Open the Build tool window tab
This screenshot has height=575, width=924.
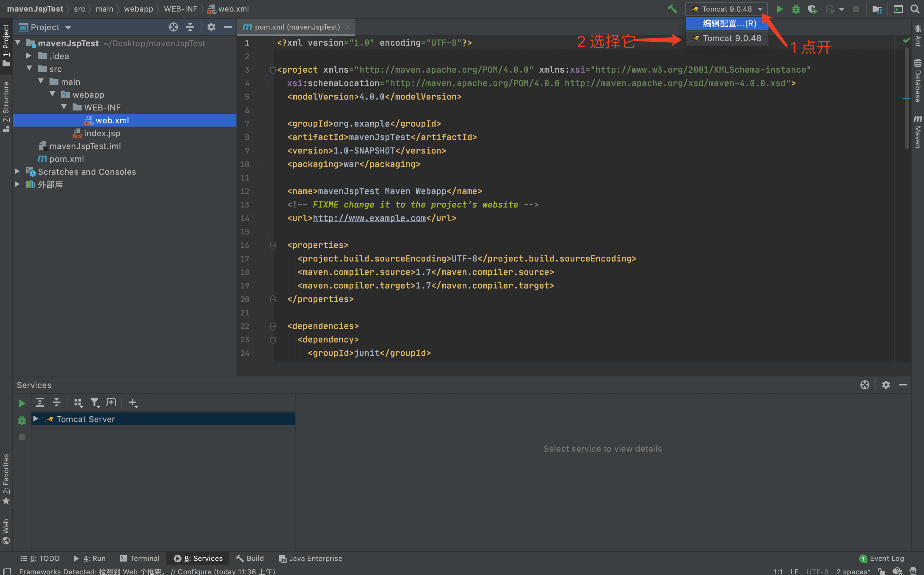click(250, 558)
